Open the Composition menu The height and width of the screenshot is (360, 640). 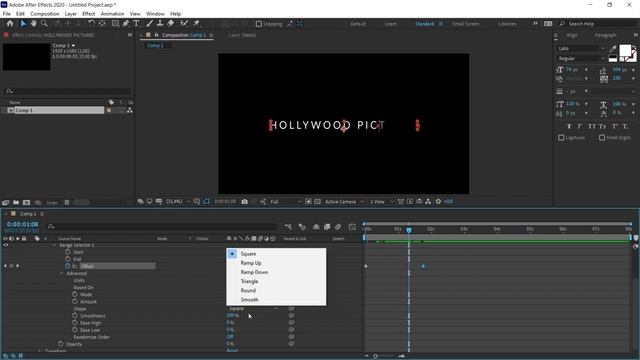tap(45, 14)
